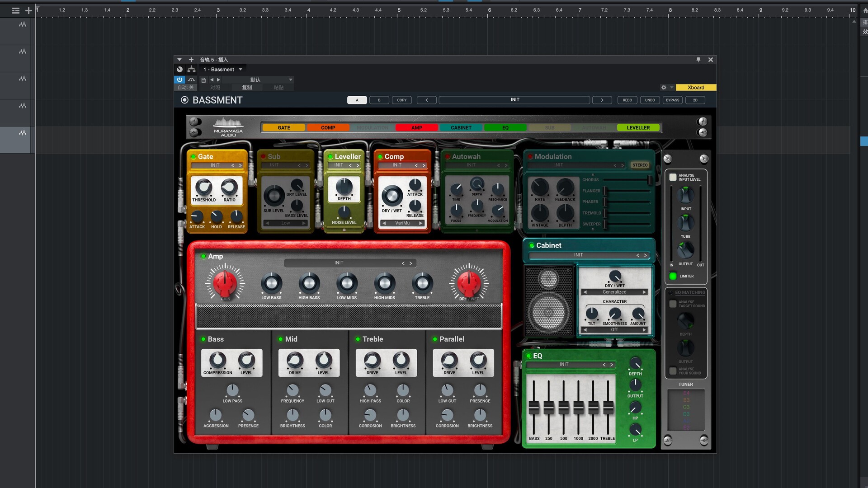Toggle the plugin power button
Screen dimensions: 868x488
pyautogui.click(x=180, y=80)
